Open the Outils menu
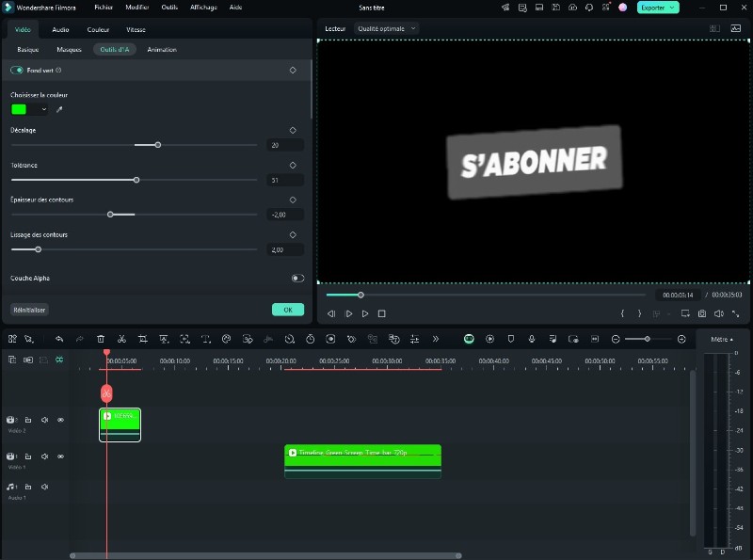The height and width of the screenshot is (560, 753). coord(169,8)
